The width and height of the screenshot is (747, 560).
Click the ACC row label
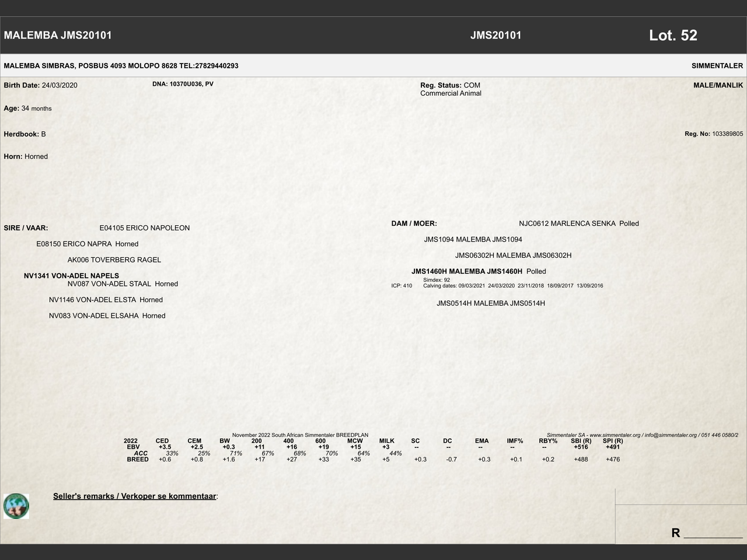coord(141,453)
